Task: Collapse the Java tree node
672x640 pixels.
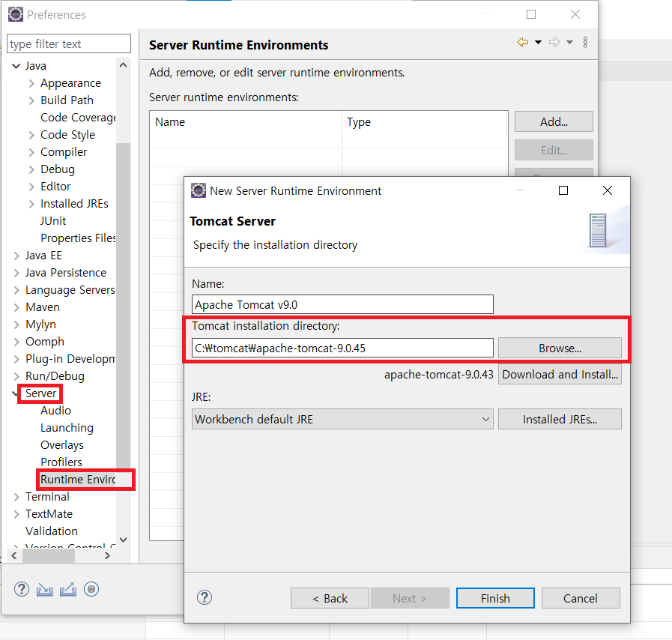Action: (x=16, y=66)
